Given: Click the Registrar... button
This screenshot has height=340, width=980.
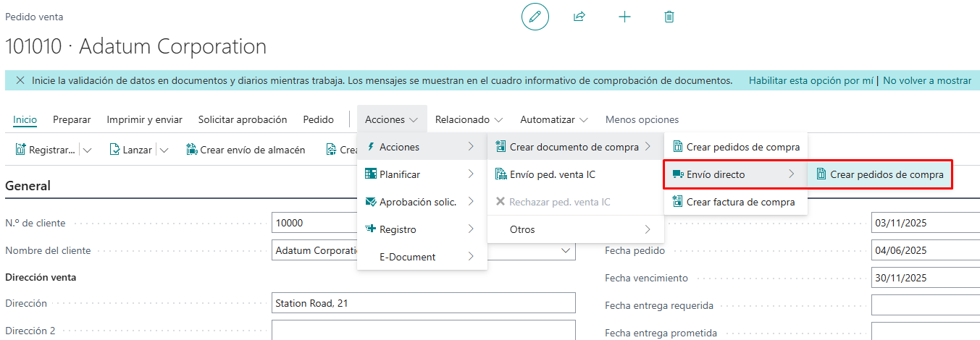Looking at the screenshot, I should pyautogui.click(x=46, y=150).
